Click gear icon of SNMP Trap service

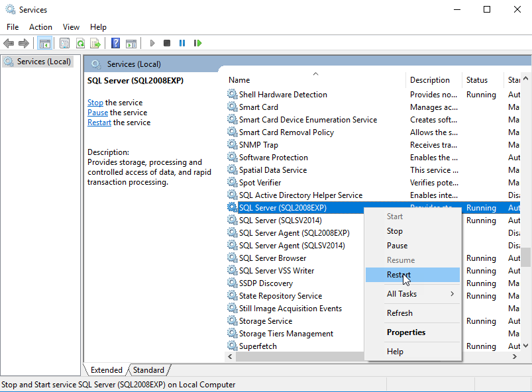(232, 144)
